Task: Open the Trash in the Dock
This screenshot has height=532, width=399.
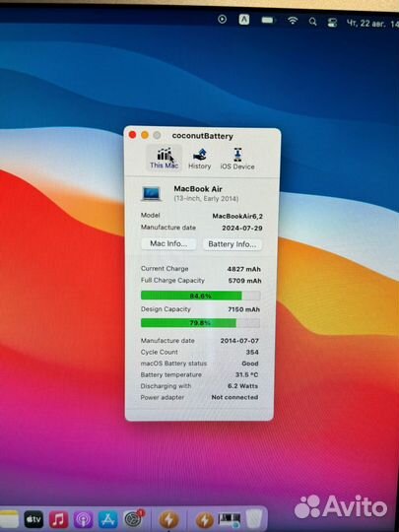Action: coord(254,519)
